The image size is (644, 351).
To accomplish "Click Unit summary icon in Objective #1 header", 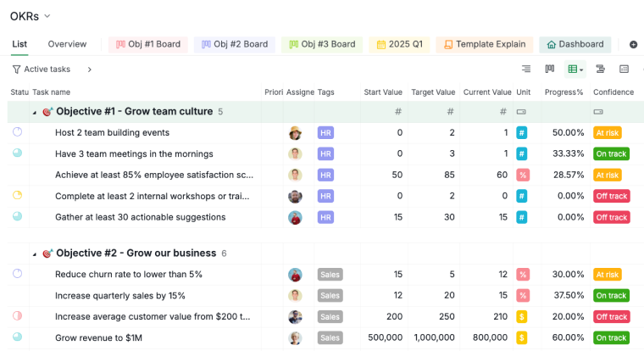I will (521, 112).
